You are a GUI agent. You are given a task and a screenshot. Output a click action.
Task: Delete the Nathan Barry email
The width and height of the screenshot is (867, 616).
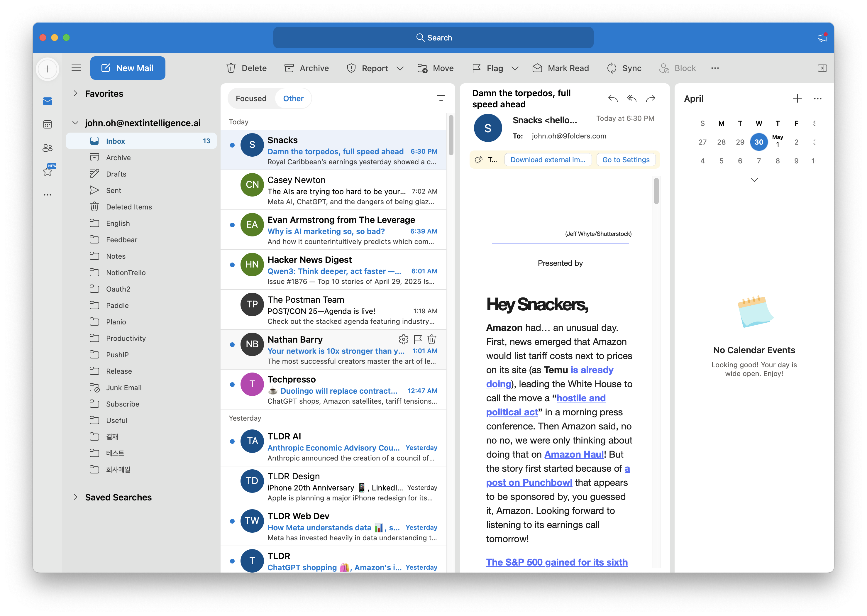click(432, 339)
